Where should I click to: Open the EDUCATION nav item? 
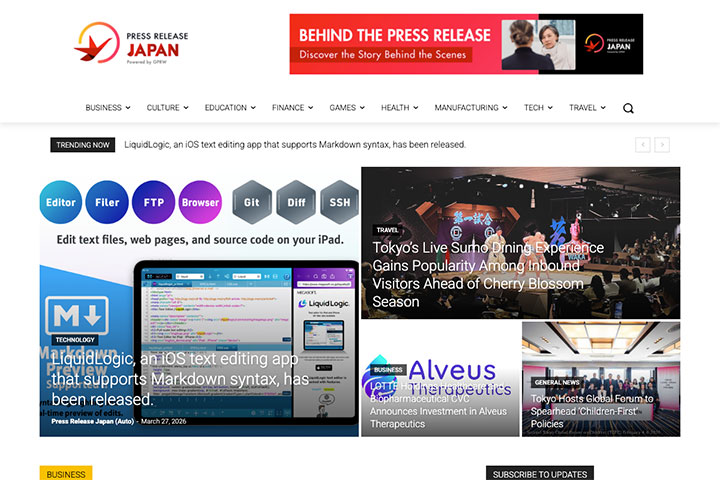(225, 107)
